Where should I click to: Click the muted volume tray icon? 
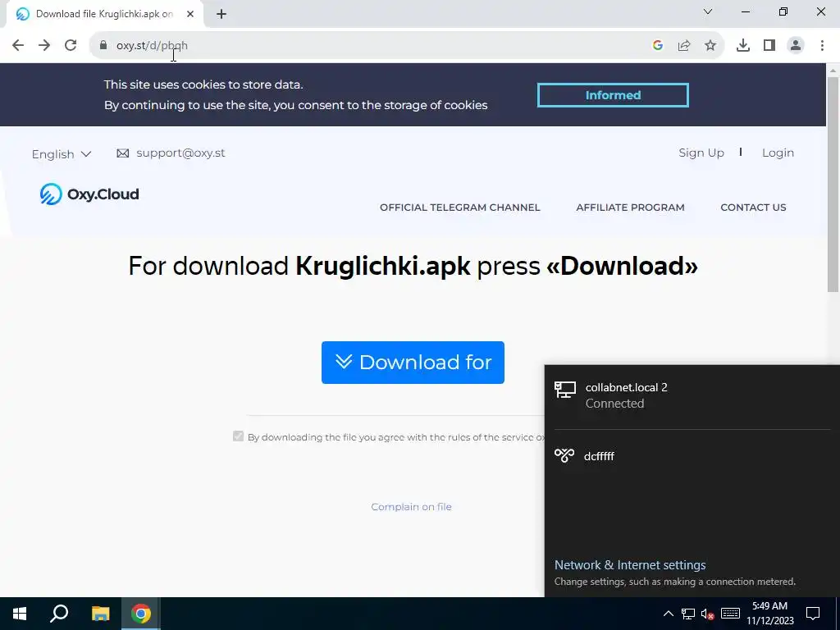click(708, 614)
